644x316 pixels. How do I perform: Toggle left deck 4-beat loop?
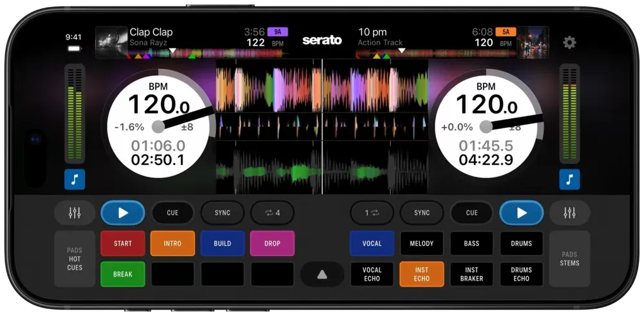point(272,213)
